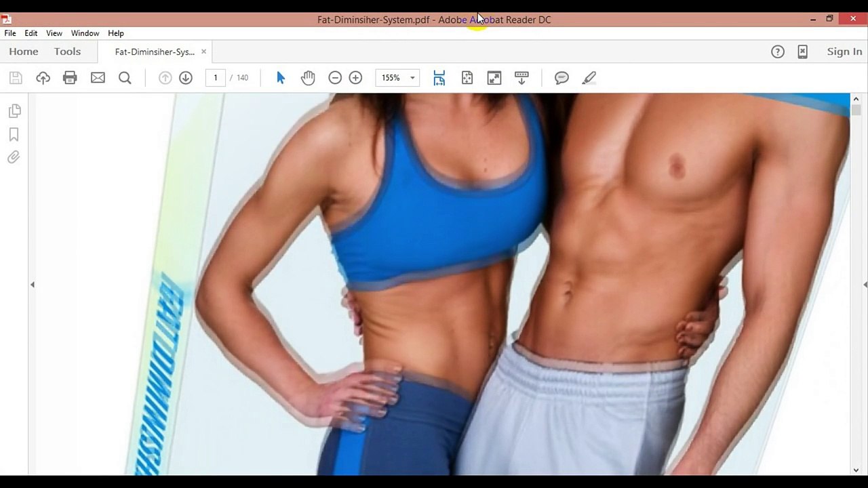Fit one full page to window
This screenshot has width=868, height=488.
pos(467,78)
